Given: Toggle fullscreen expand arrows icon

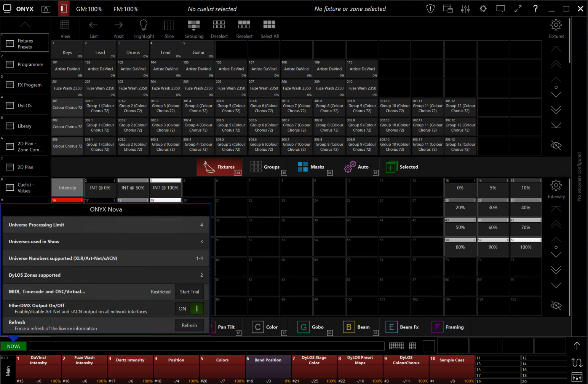Looking at the screenshot, I should pos(518,9).
